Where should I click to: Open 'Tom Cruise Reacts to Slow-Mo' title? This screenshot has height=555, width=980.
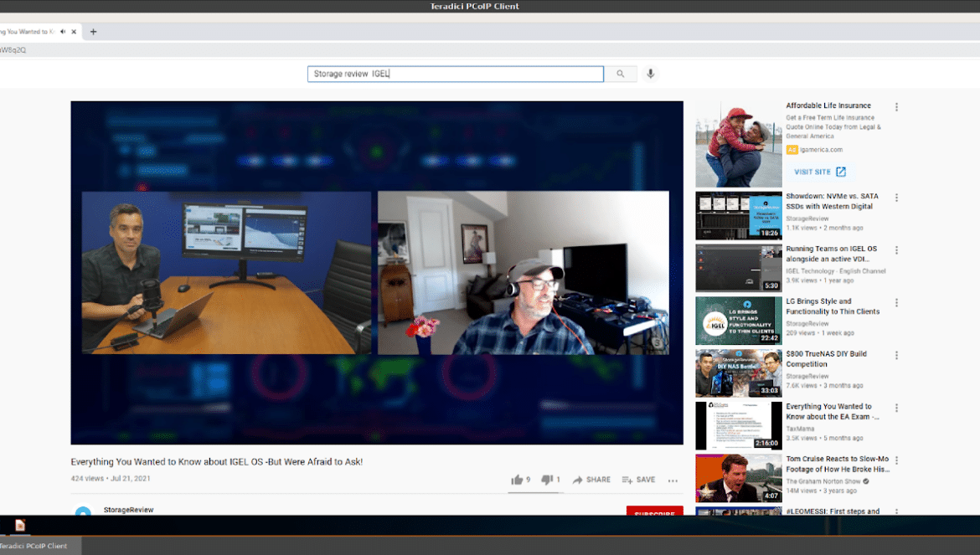point(838,463)
